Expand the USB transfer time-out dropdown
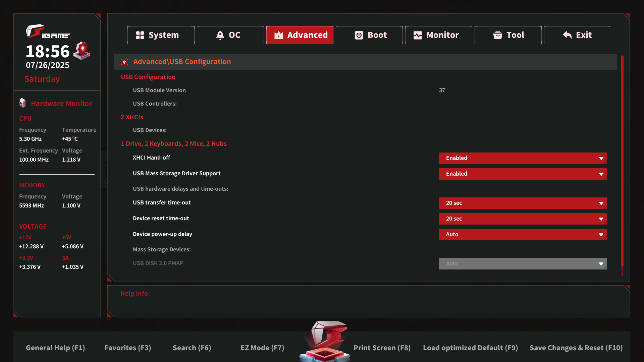 click(523, 203)
